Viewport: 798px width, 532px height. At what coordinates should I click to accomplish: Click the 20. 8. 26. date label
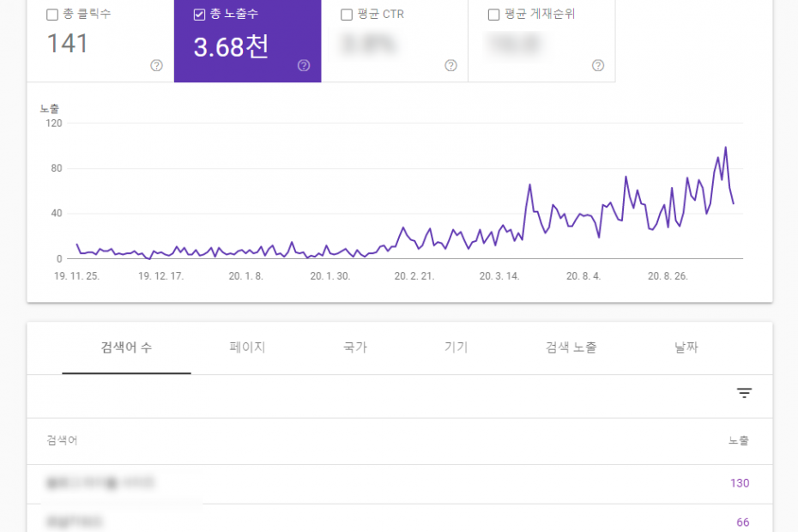[x=668, y=276]
